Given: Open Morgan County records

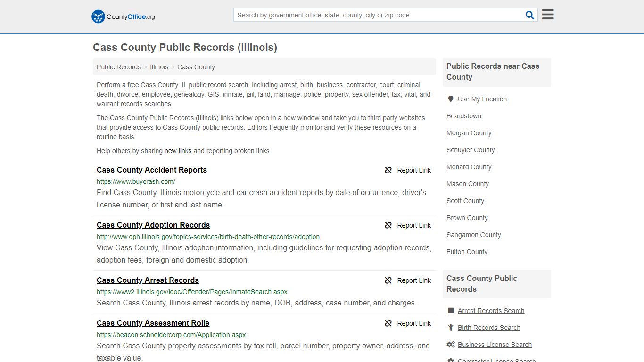Looking at the screenshot, I should pos(469,133).
